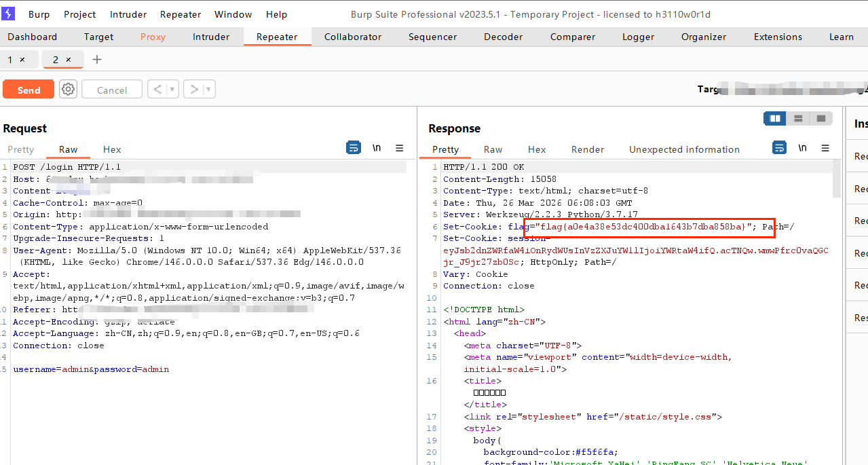Open the Project menu
Viewport: 868px width, 465px height.
coord(80,14)
